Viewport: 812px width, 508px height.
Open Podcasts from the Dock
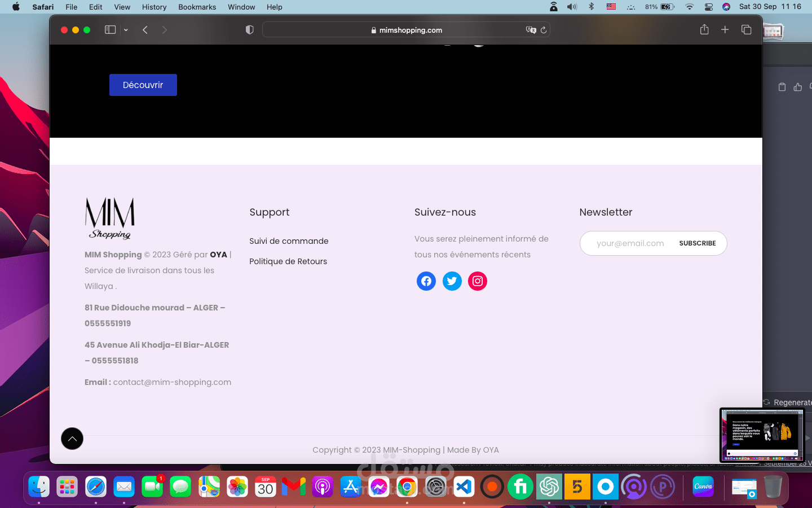coord(323,487)
